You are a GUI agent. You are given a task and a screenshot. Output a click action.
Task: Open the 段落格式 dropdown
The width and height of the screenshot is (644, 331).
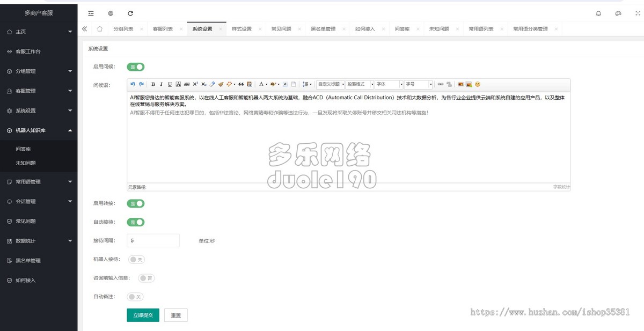click(x=360, y=84)
